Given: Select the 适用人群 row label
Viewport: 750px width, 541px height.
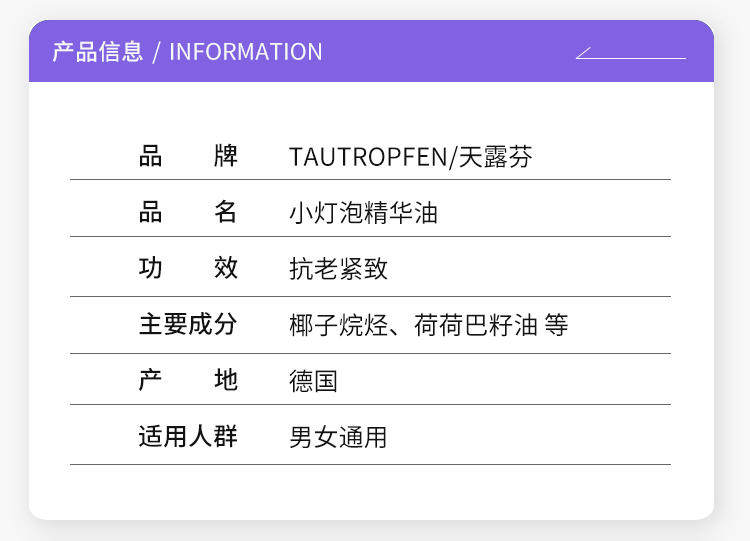Looking at the screenshot, I should point(188,437).
